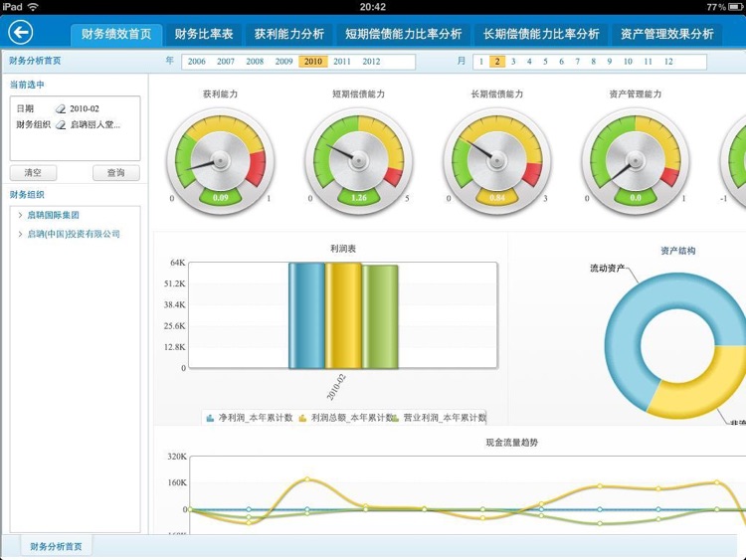Click the 0.09 gauge value
The width and height of the screenshot is (746, 560).
point(220,198)
